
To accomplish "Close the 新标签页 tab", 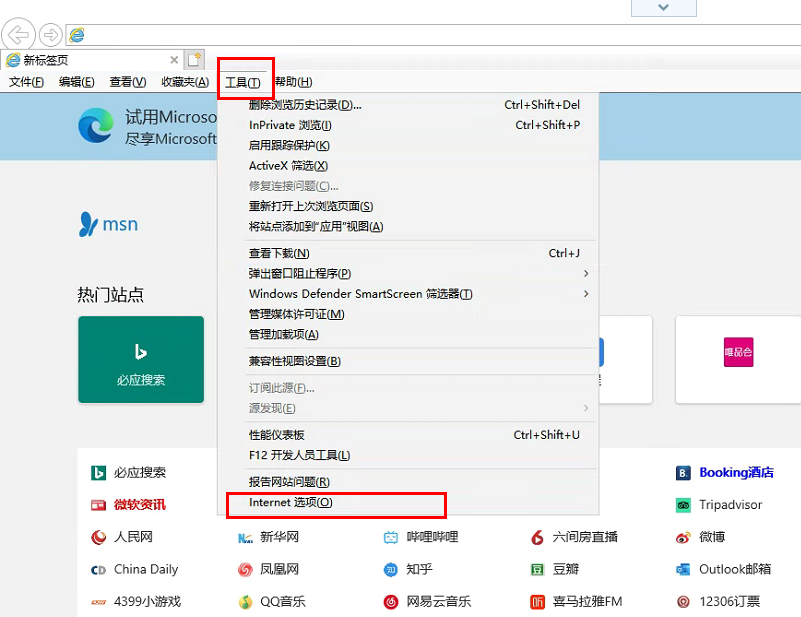I will (x=174, y=60).
